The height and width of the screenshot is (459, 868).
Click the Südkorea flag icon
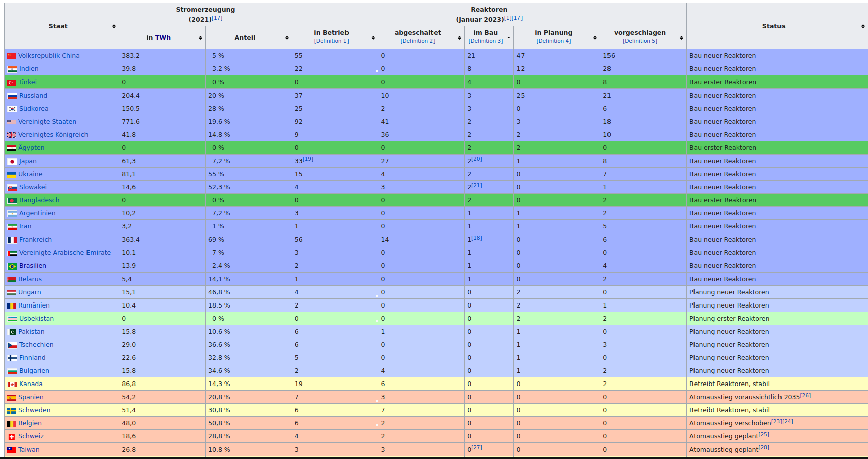[12, 109]
